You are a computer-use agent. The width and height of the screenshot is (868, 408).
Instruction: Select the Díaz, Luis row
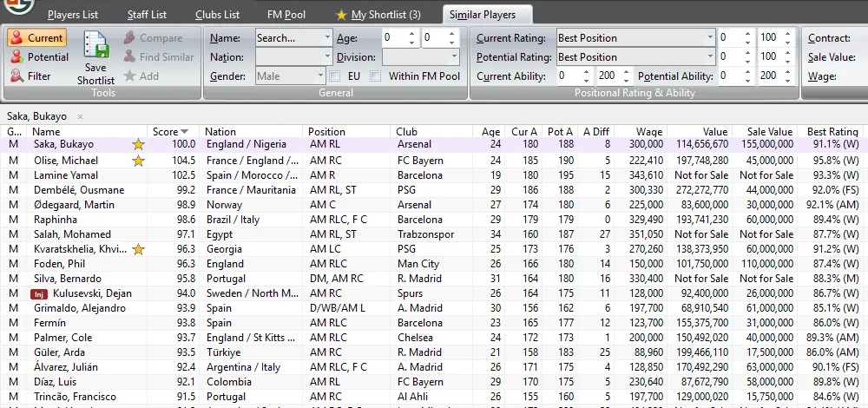point(431,382)
